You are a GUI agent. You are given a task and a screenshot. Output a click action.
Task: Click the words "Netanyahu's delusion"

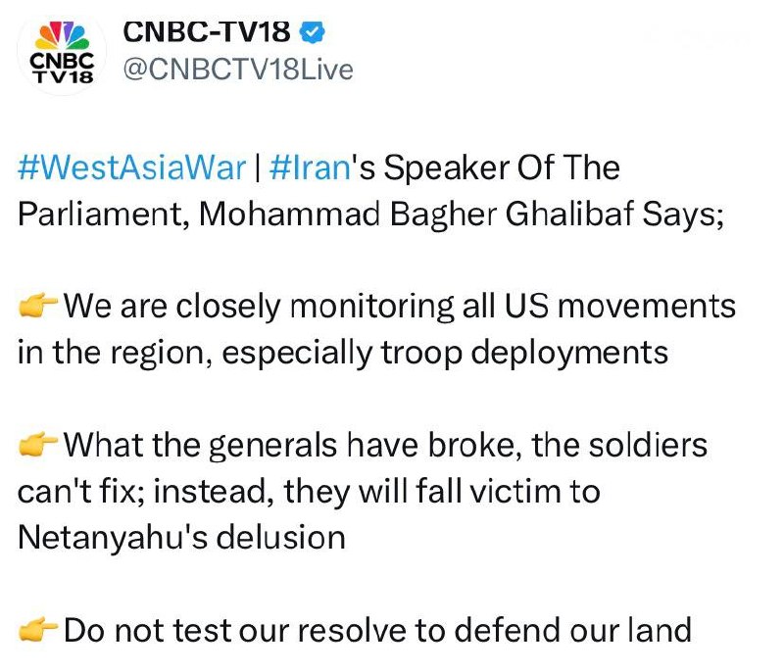coord(181,537)
